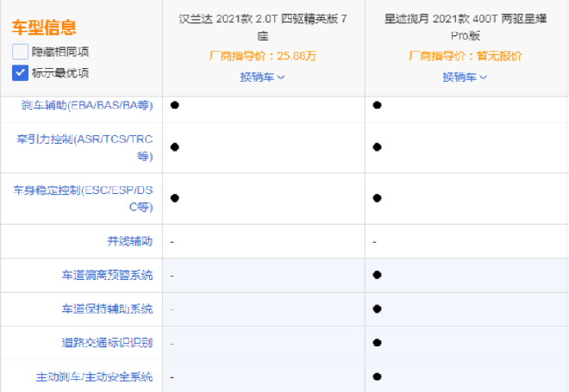Click 星途揽月 dot in 车道保持辅助系统 row
This screenshot has height=392, width=569.
click(377, 309)
